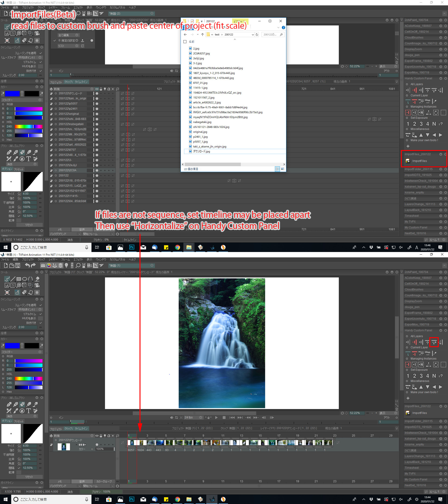Click Save disk icon in bottom window toolbar
This screenshot has height=504, width=448.
coord(17,265)
